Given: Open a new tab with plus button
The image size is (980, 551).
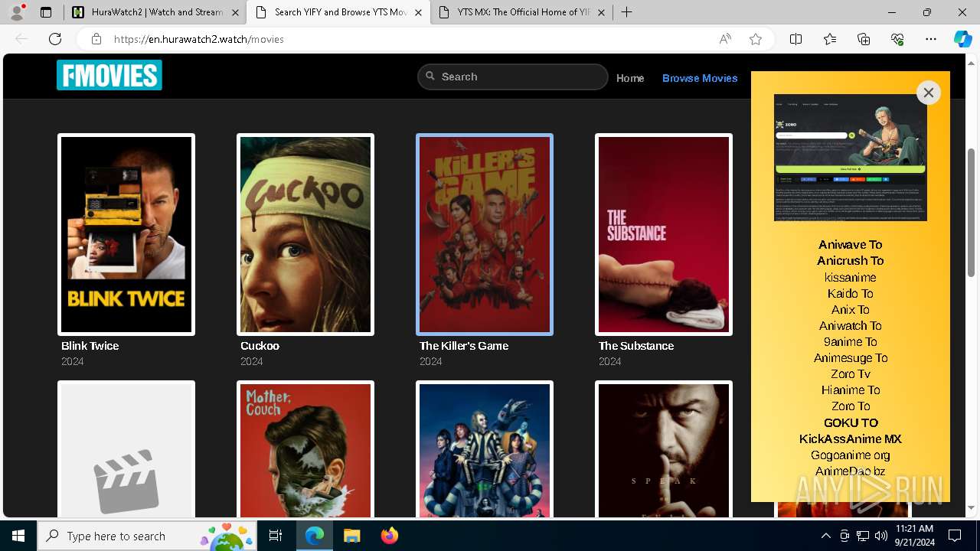Looking at the screenshot, I should 626,12.
